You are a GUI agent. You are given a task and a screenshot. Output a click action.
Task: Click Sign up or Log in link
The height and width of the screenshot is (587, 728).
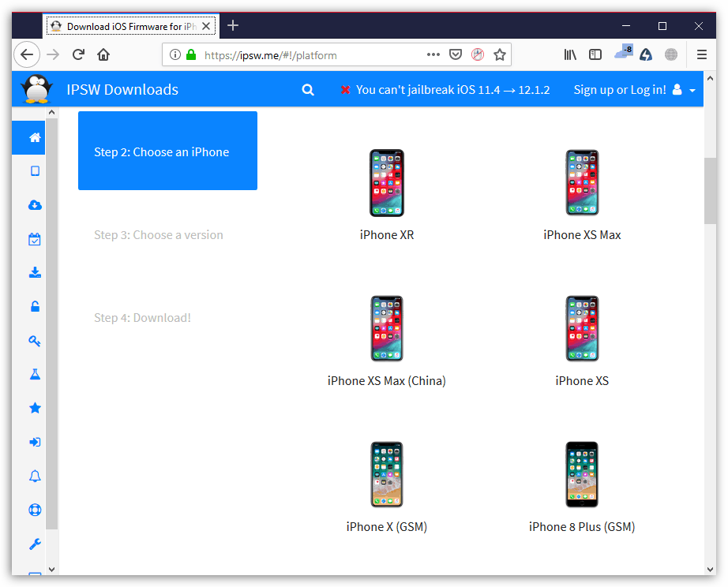click(x=620, y=90)
